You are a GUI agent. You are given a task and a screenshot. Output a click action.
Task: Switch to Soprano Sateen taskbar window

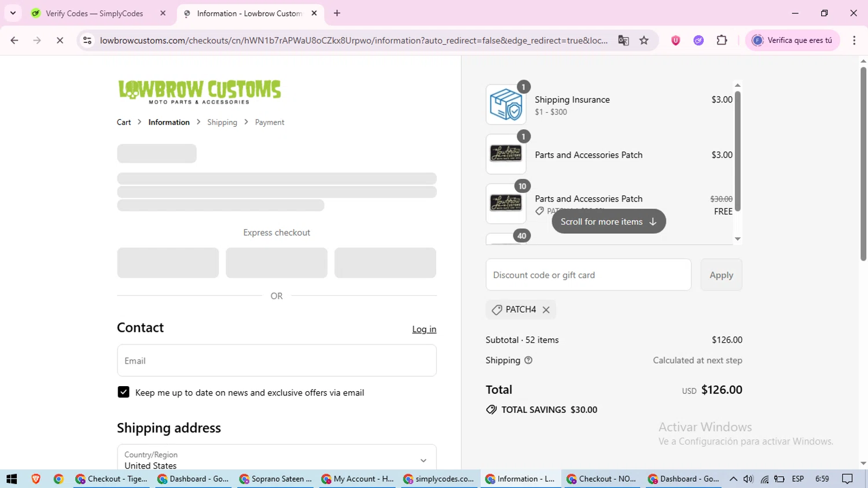click(x=276, y=479)
